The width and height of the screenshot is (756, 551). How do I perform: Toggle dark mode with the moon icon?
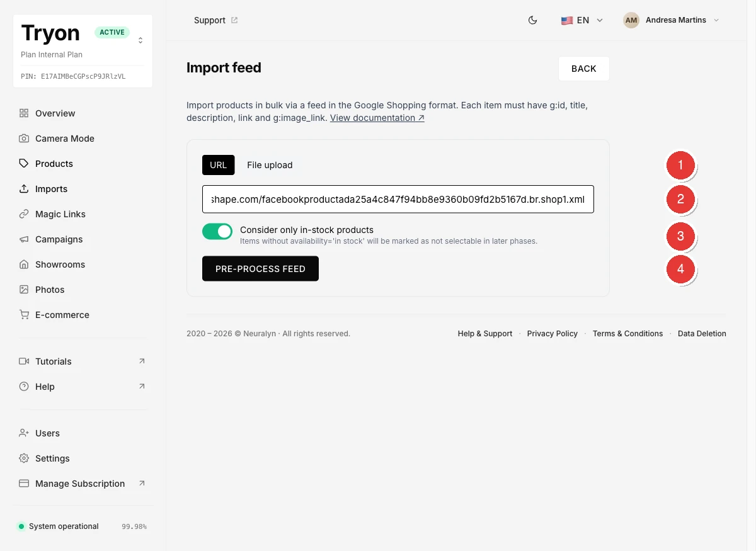(532, 20)
